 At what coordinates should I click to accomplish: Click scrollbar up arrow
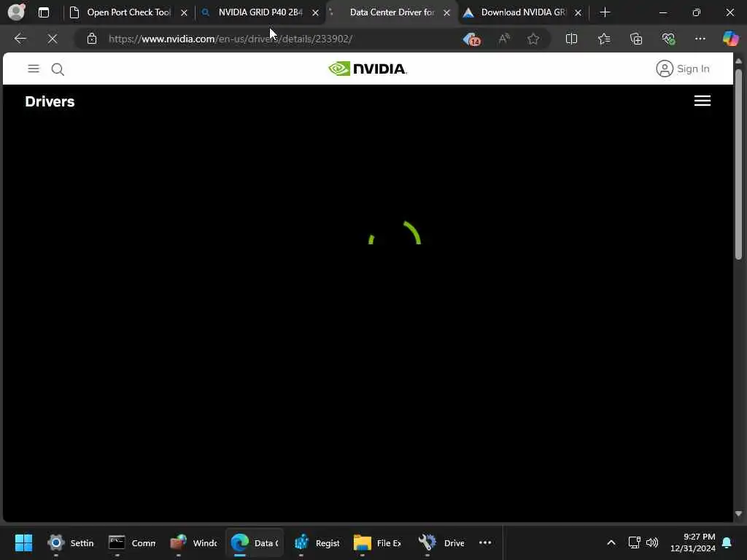738,61
